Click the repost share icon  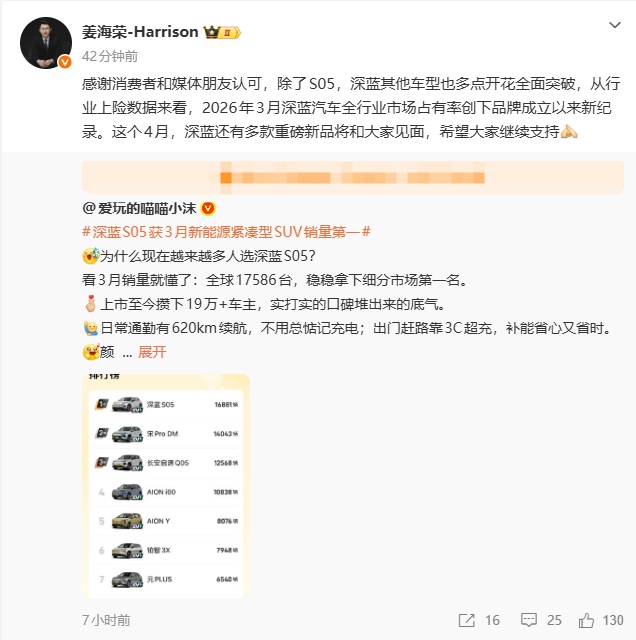click(467, 620)
